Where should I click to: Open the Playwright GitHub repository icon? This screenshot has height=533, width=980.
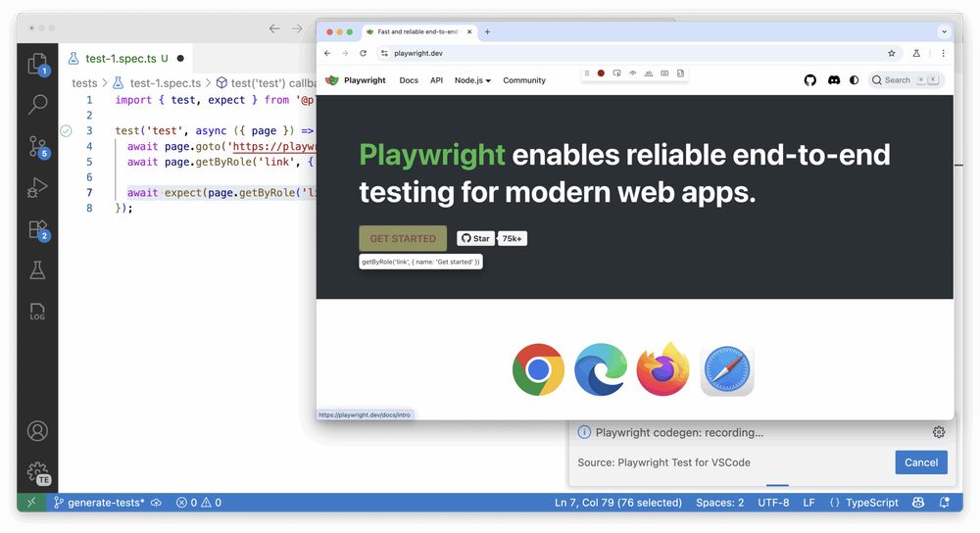(810, 80)
